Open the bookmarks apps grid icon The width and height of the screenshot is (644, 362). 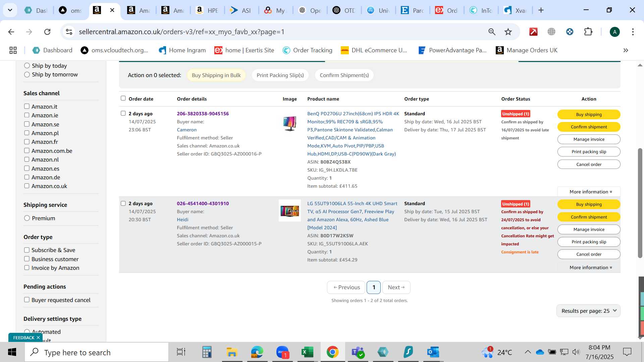(x=13, y=50)
